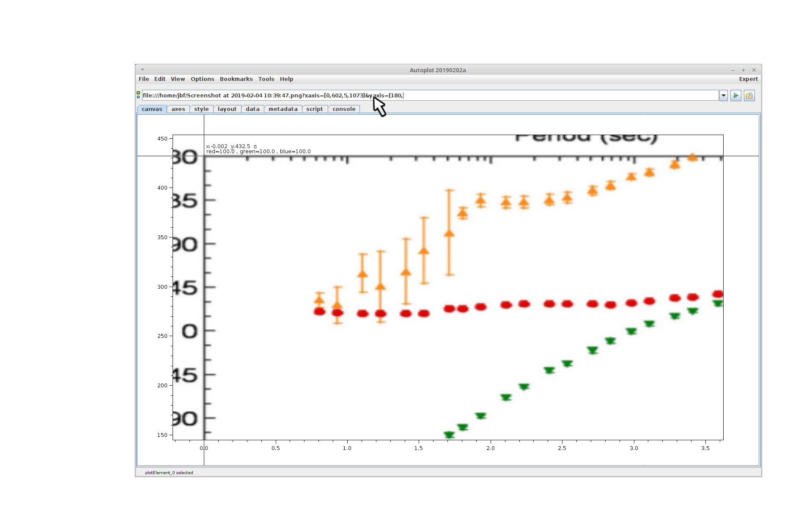Click the green play/go button
The height and width of the screenshot is (508, 812).
coord(736,96)
